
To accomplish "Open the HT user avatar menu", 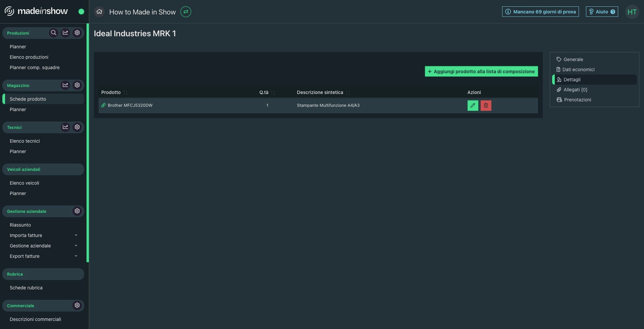I will (x=632, y=12).
